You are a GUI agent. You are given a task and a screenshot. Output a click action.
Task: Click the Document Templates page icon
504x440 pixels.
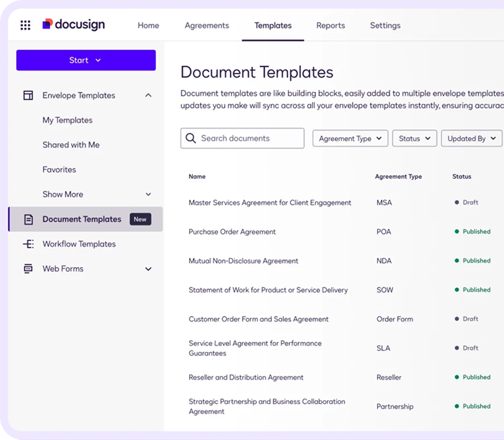pos(28,219)
